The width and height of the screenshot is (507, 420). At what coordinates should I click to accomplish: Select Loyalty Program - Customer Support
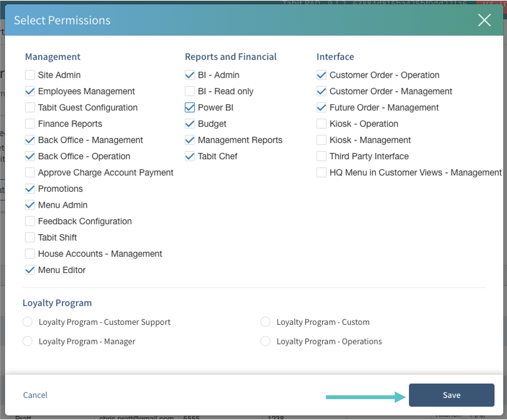[28, 322]
